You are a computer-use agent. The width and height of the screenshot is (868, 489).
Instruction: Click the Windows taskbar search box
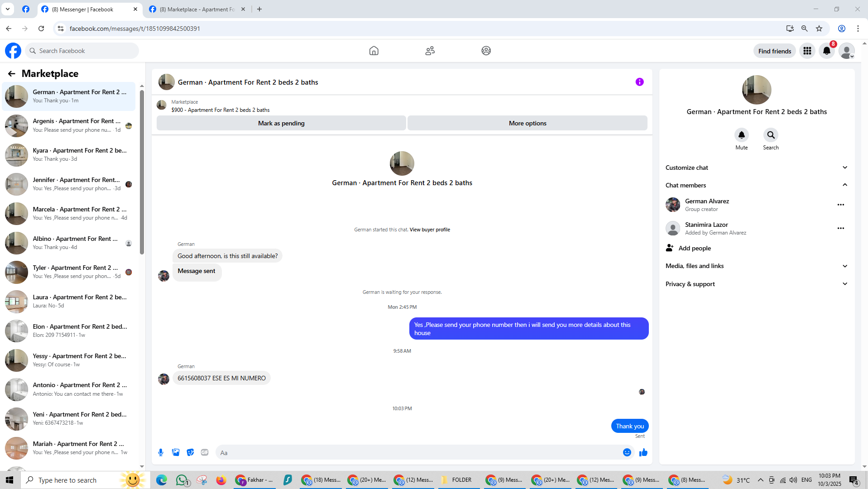[86, 480]
